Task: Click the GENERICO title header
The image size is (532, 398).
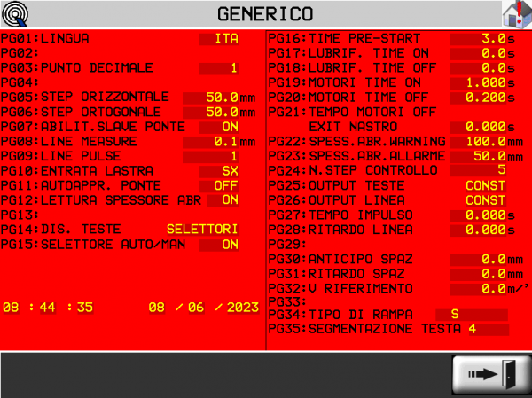Action: pyautogui.click(x=265, y=14)
